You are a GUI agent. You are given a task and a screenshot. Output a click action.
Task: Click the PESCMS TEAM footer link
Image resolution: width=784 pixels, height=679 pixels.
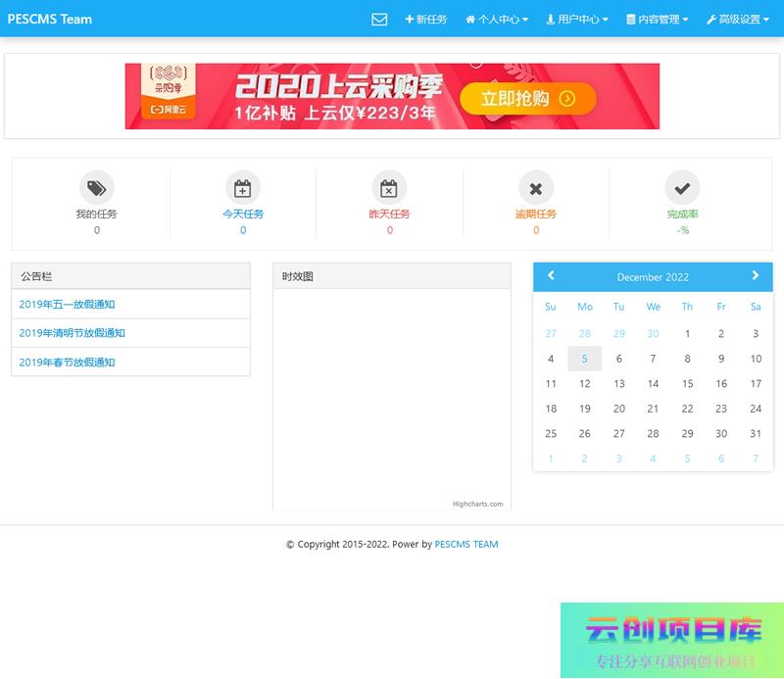[x=466, y=545]
